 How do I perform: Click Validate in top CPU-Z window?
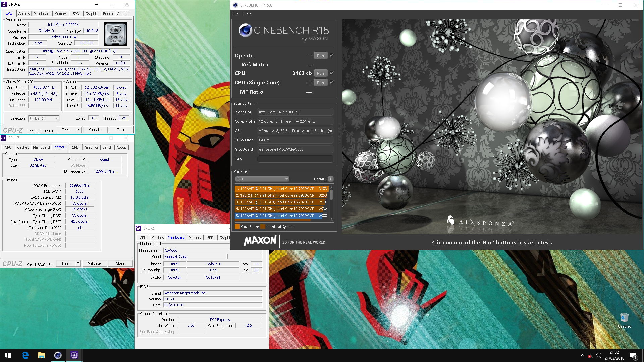(95, 130)
